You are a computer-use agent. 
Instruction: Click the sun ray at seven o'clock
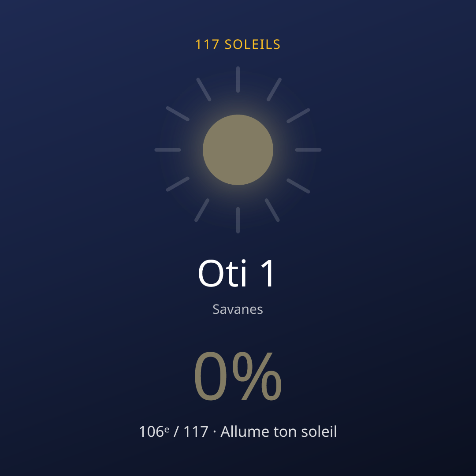point(202,210)
